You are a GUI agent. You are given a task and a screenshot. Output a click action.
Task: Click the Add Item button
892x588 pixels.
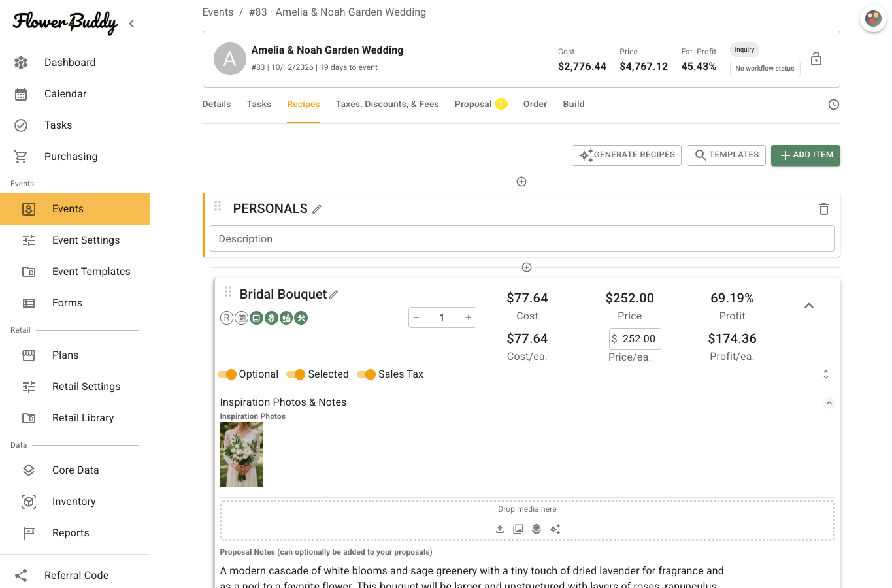(x=806, y=155)
